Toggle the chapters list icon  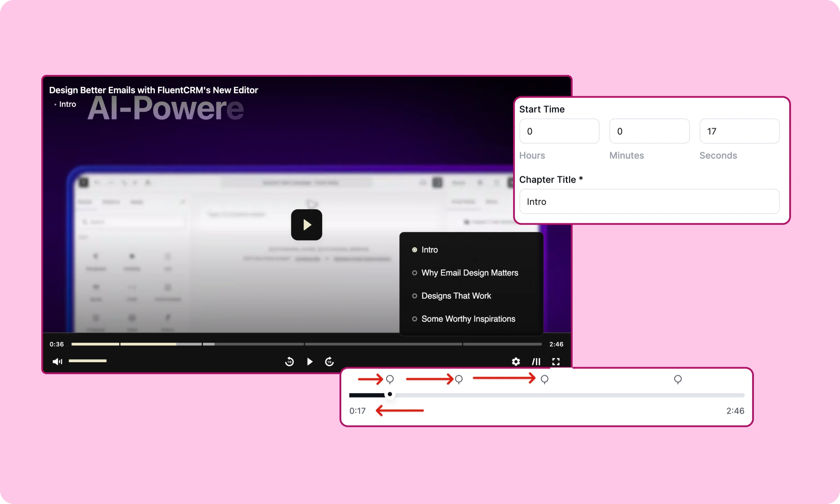pyautogui.click(x=536, y=362)
